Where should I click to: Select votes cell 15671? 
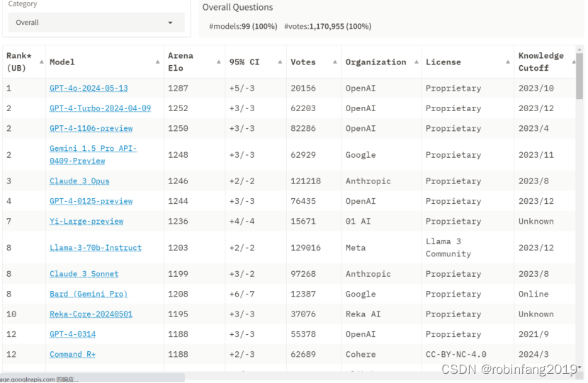(303, 222)
